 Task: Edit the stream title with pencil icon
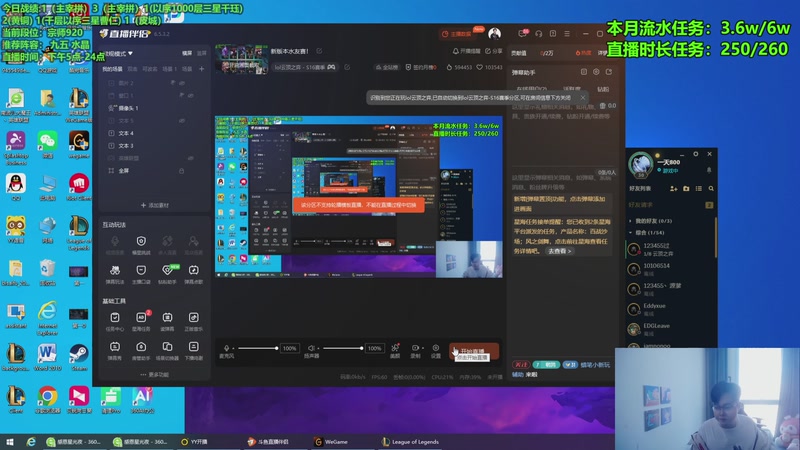319,51
